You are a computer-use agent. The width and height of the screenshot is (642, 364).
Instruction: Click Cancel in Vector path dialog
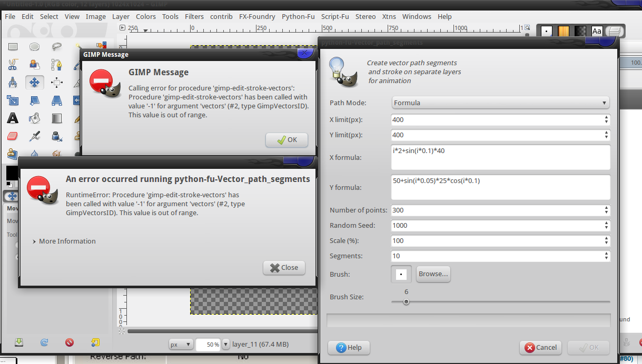(540, 347)
